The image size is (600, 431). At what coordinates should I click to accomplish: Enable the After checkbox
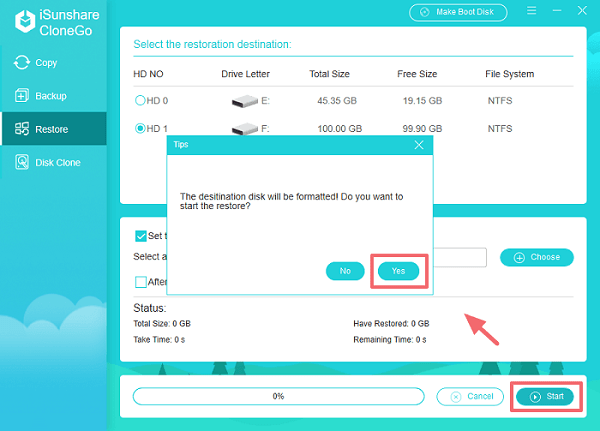pos(141,282)
